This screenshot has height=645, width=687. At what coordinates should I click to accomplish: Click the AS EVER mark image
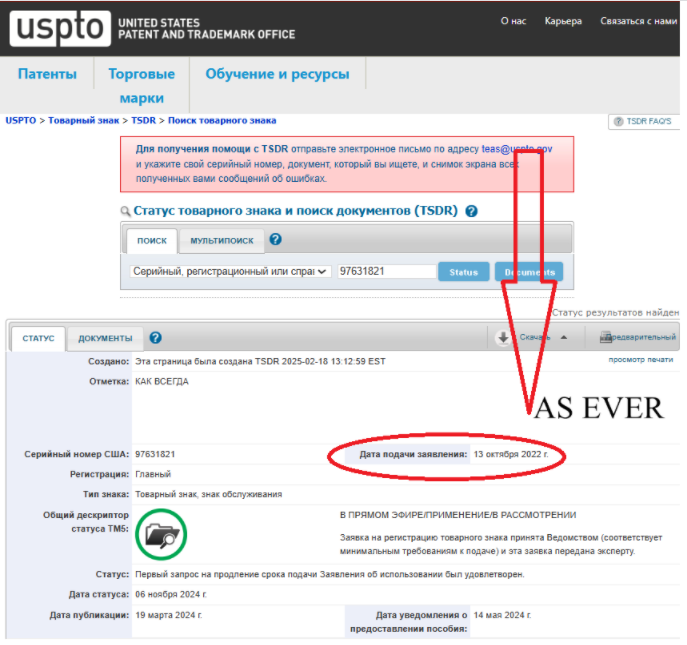click(x=598, y=408)
